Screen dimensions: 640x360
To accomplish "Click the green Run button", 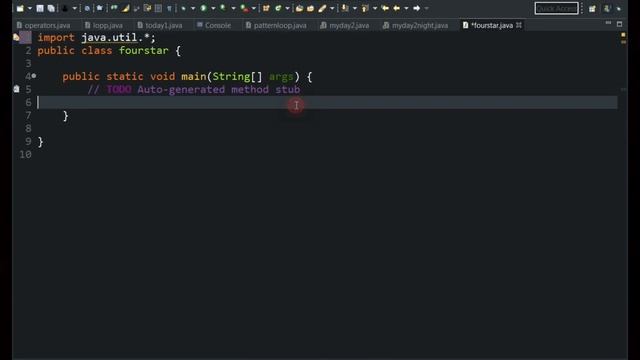I will pos(203,8).
